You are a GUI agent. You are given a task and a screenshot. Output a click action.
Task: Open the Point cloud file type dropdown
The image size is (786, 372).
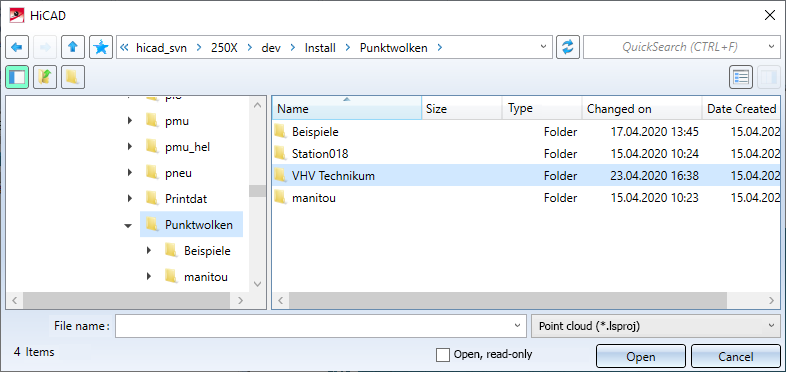656,326
